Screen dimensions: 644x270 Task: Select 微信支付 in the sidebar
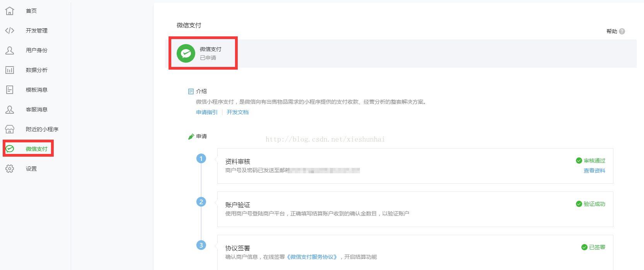click(37, 149)
